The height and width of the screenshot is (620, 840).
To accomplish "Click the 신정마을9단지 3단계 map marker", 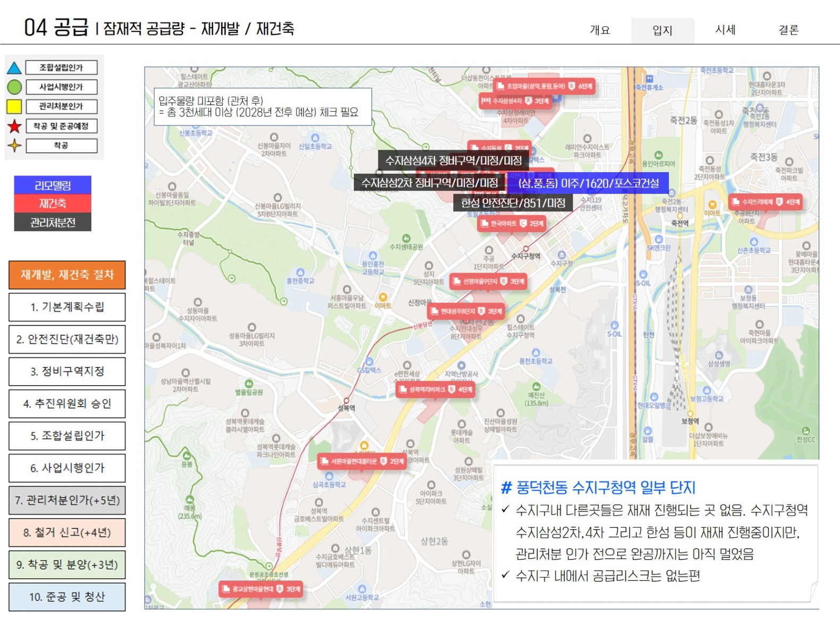I will 489,282.
